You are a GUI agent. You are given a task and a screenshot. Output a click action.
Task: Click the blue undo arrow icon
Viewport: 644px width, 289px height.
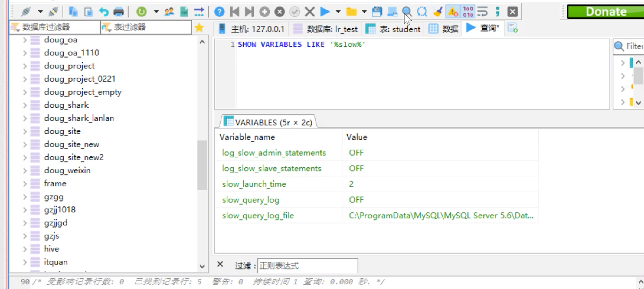tap(104, 12)
